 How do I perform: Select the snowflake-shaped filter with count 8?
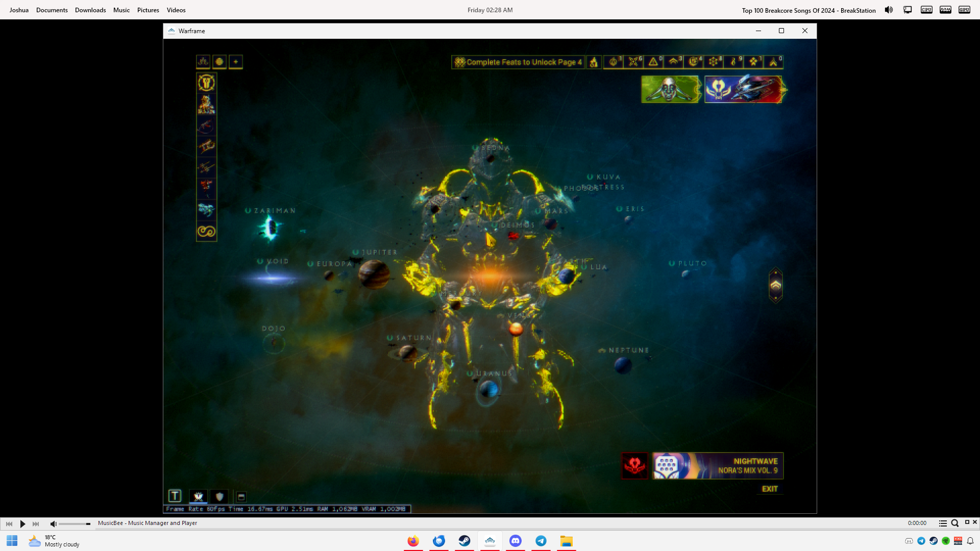(x=714, y=62)
